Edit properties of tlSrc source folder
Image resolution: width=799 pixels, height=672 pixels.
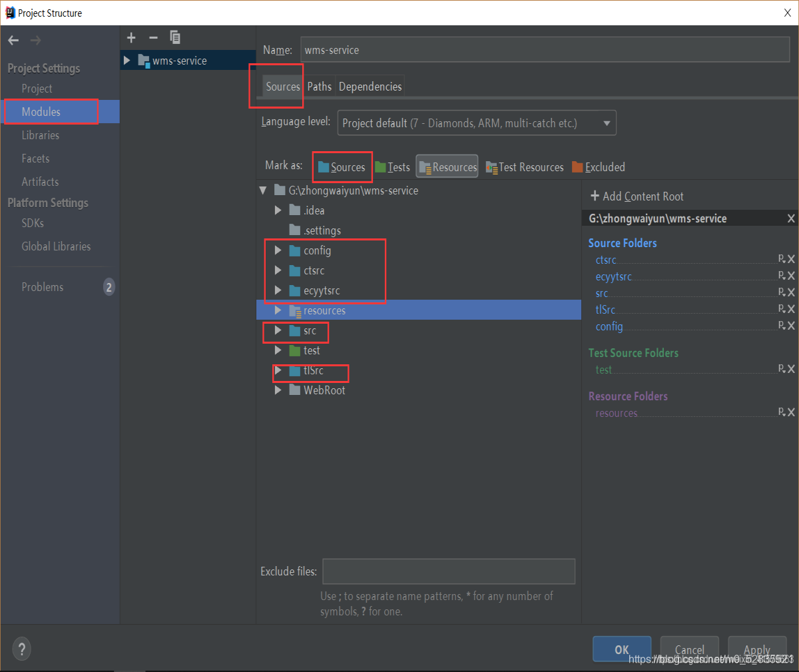(x=782, y=309)
